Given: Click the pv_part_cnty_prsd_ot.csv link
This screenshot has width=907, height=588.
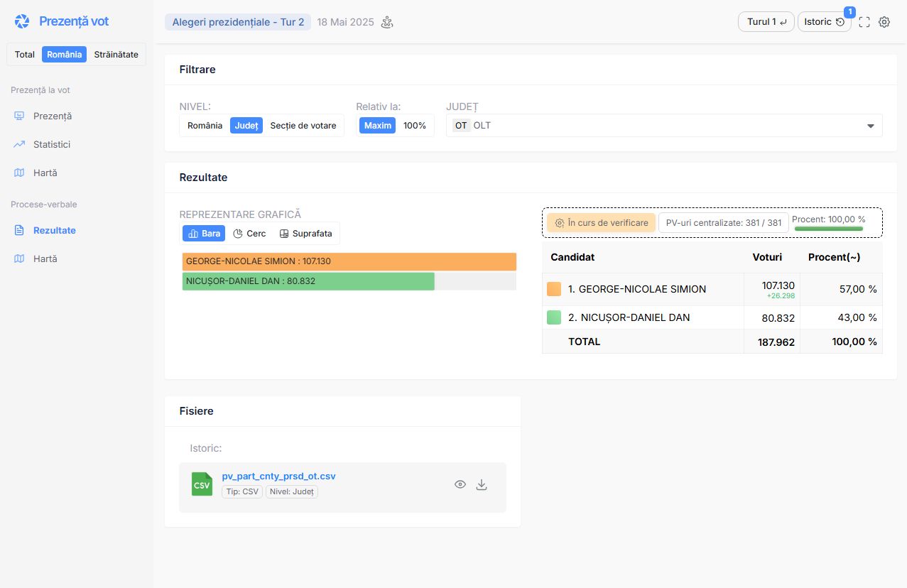Looking at the screenshot, I should point(278,476).
